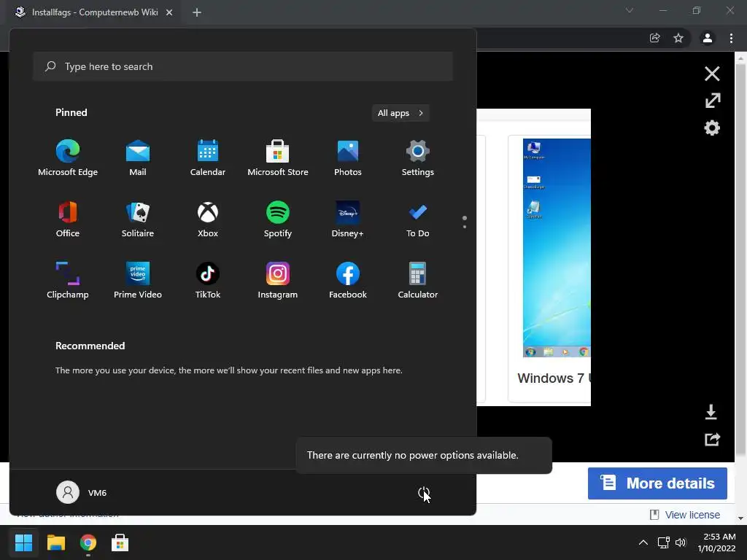The image size is (747, 560).
Task: Click the Windows Start button on taskbar
Action: click(x=23, y=542)
